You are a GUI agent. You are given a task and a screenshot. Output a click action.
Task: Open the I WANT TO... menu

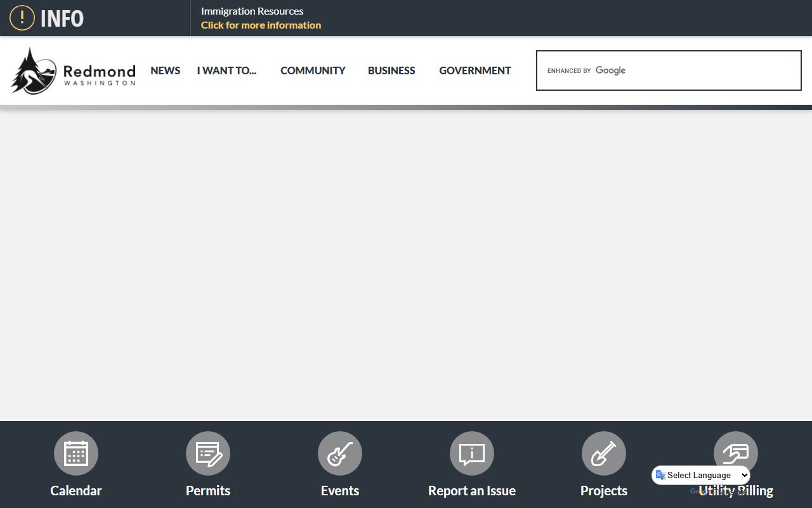pyautogui.click(x=226, y=70)
